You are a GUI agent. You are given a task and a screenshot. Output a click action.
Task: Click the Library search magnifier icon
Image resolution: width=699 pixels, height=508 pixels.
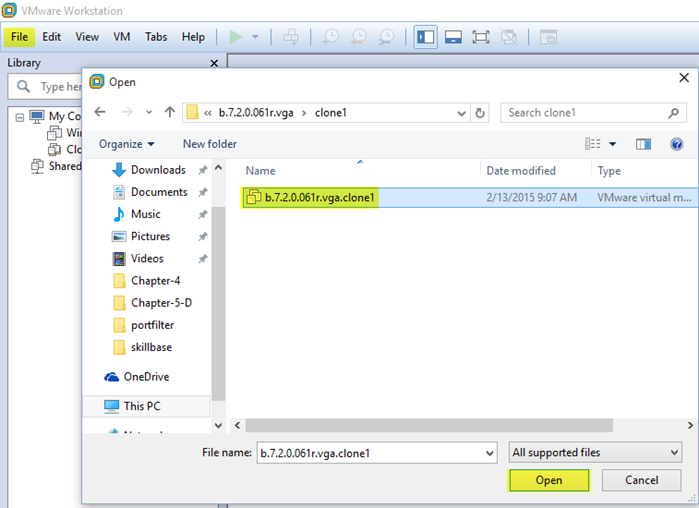click(23, 86)
